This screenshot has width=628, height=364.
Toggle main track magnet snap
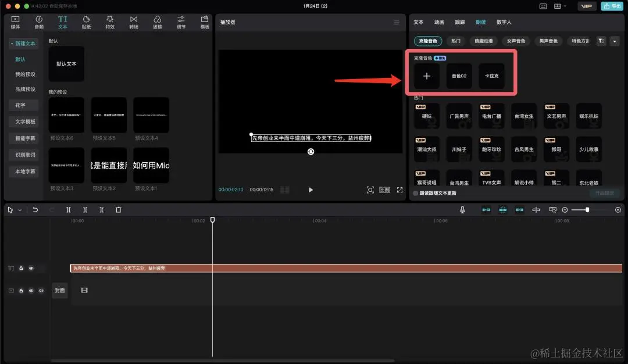tap(486, 210)
